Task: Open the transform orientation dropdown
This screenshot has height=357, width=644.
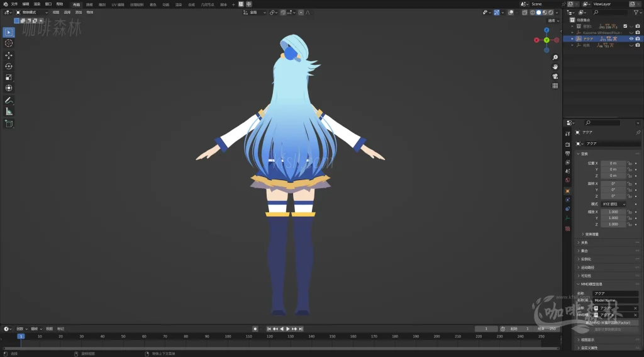Action: 254,13
